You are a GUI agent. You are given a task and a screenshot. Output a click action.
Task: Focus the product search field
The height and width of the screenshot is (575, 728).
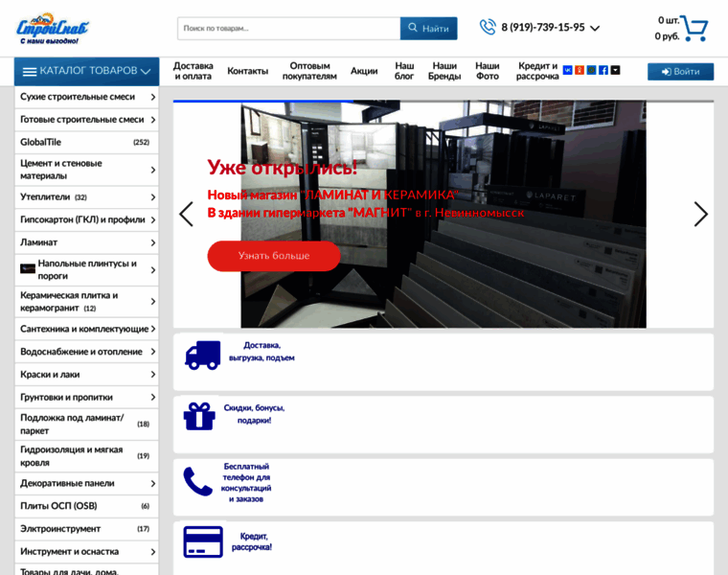[287, 29]
